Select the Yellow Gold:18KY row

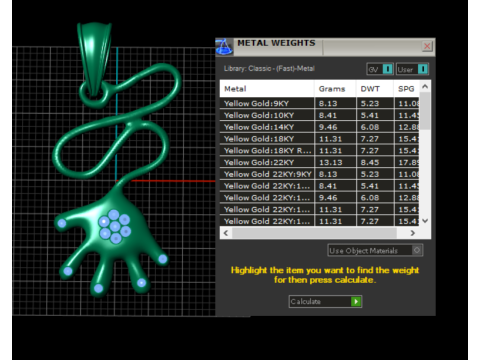[x=319, y=139]
